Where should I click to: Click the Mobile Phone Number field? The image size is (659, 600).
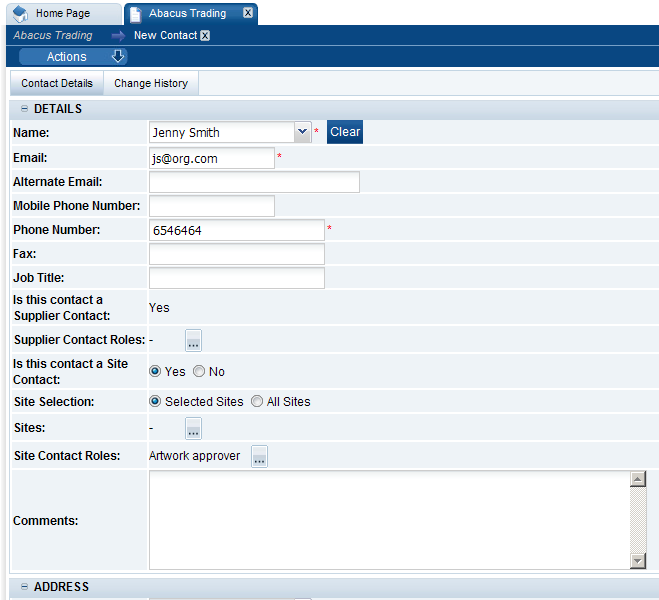point(212,206)
